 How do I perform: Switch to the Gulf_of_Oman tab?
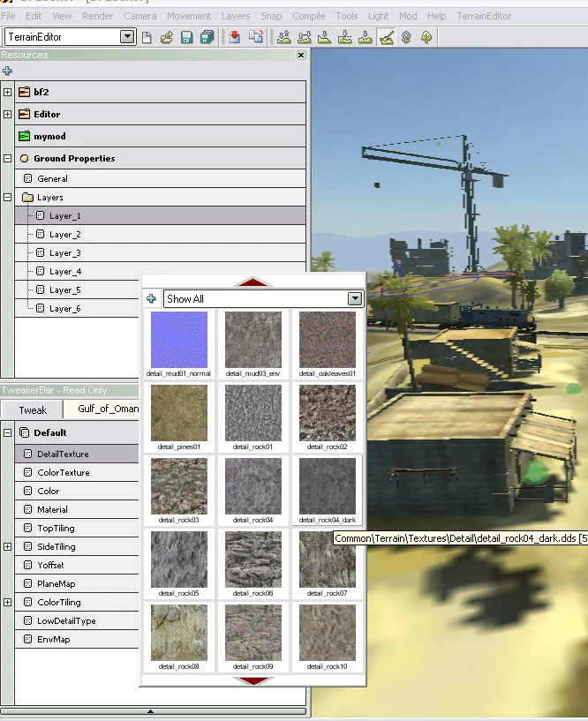102,409
